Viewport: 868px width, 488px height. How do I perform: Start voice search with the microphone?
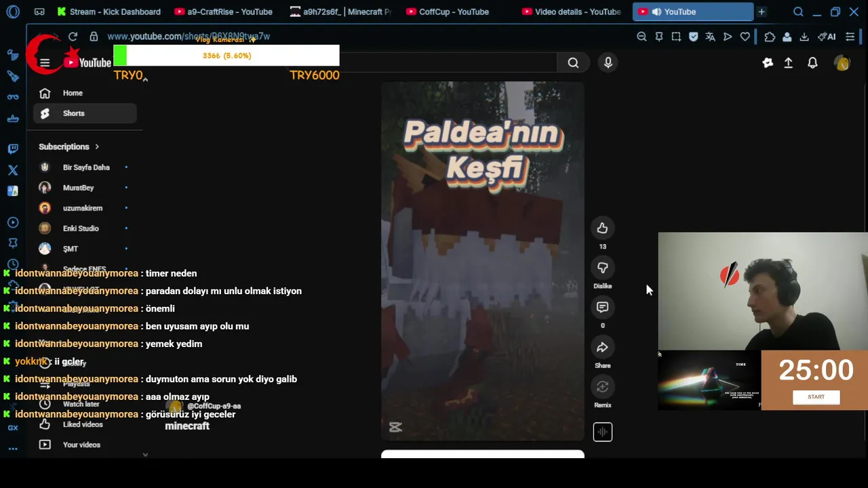tap(608, 63)
